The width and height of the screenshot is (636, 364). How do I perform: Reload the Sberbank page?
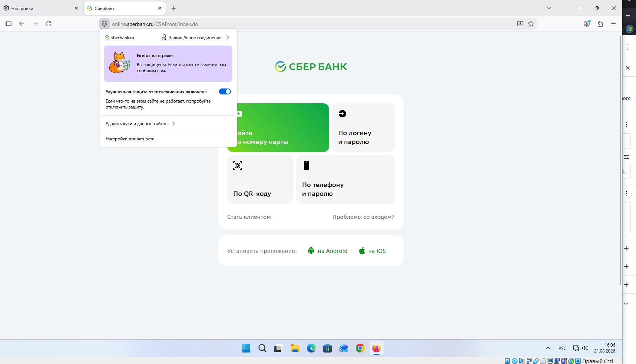click(49, 24)
